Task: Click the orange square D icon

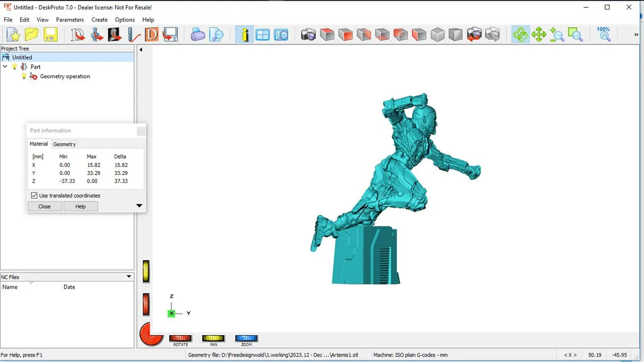Action: point(151,35)
